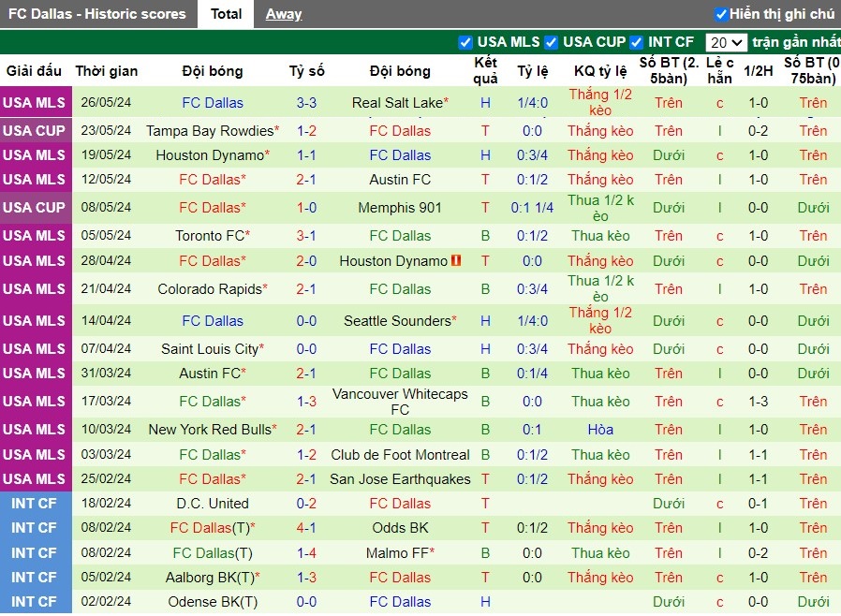Click the Kết quả column header
Screen dimensions: 841x616
click(485, 70)
